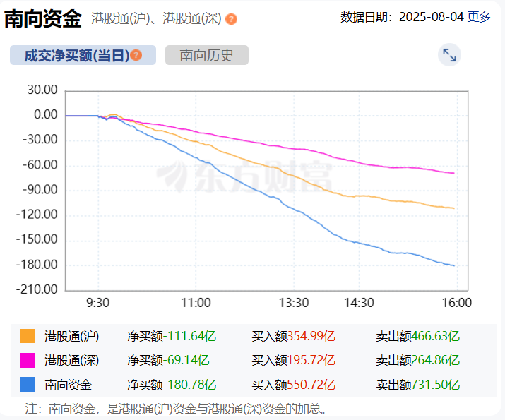
Task: Click the net buy value -111.64亿
Action: 190,336
